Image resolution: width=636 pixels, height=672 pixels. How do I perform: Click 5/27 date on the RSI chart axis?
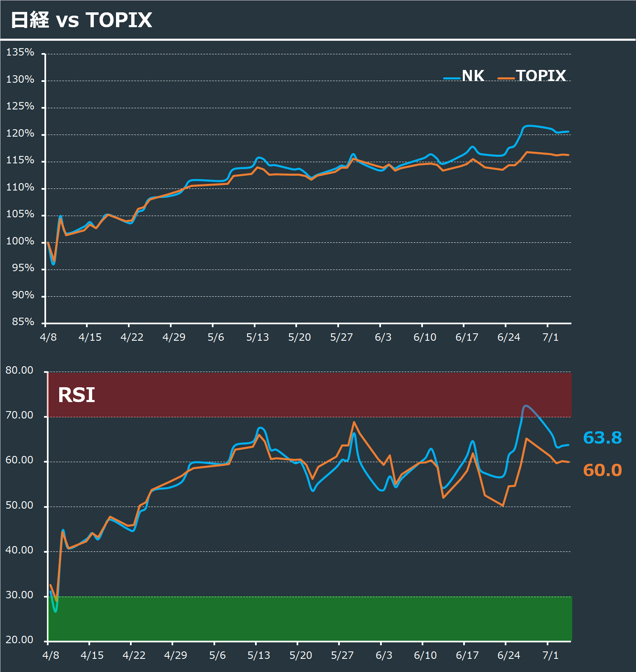(x=342, y=655)
